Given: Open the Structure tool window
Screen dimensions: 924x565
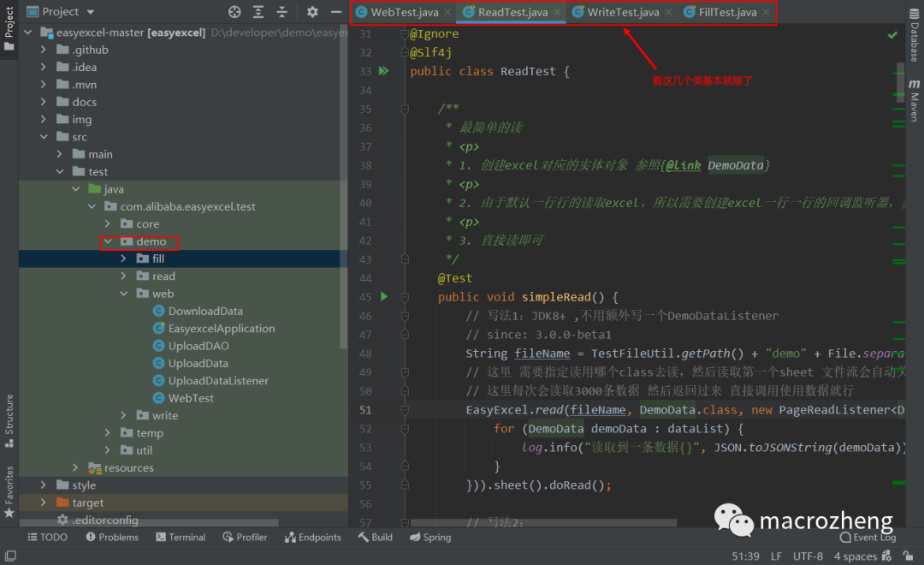Looking at the screenshot, I should (x=9, y=420).
